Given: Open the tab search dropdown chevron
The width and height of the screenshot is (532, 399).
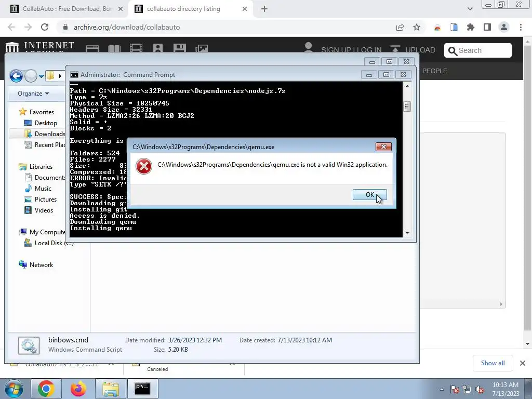Looking at the screenshot, I should [x=470, y=9].
